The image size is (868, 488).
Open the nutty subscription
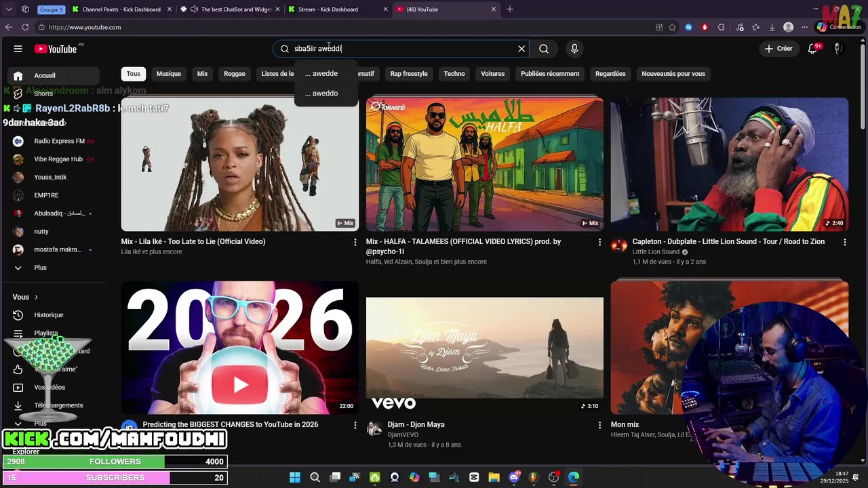pyautogui.click(x=53, y=232)
